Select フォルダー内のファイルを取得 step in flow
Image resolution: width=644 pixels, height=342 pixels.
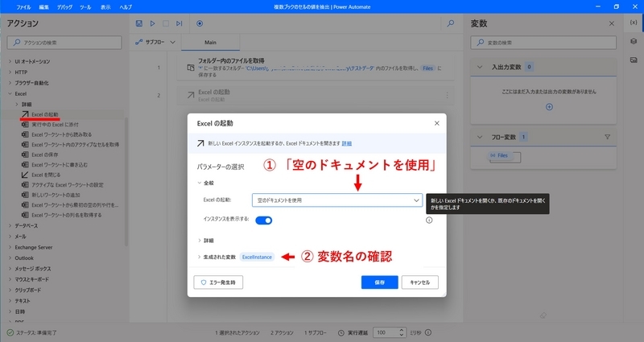point(316,68)
